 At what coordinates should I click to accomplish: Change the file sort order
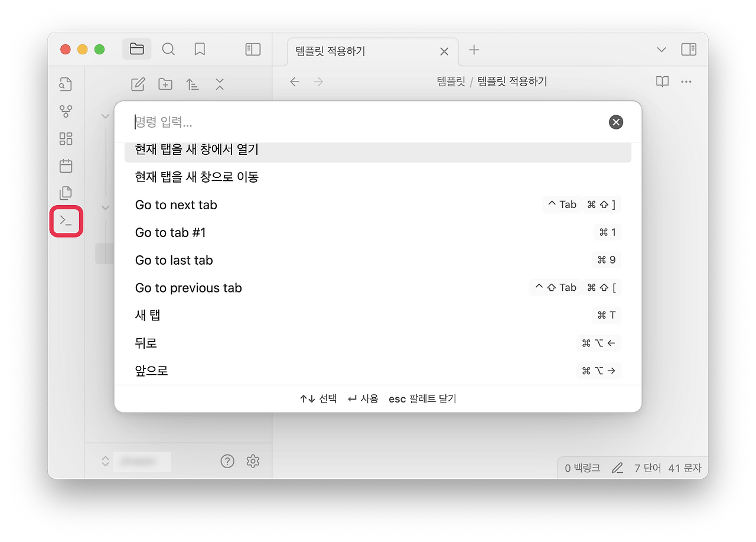tap(193, 84)
